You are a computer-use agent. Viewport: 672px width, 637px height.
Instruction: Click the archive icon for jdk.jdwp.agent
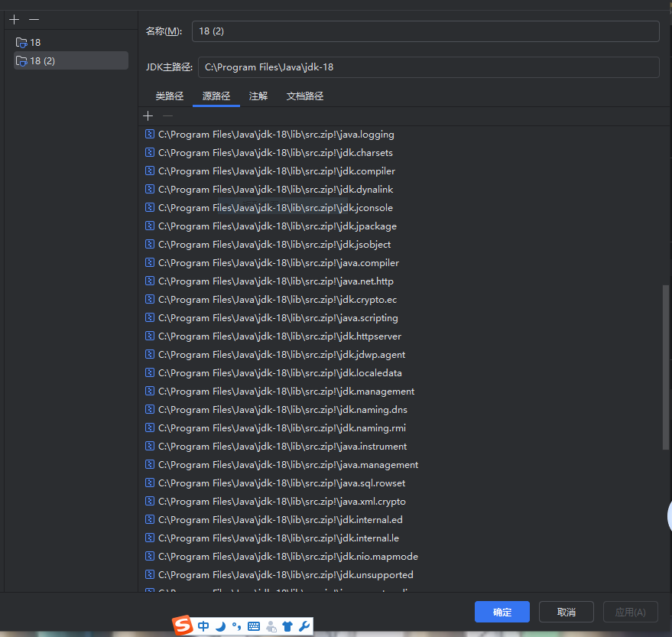click(150, 355)
